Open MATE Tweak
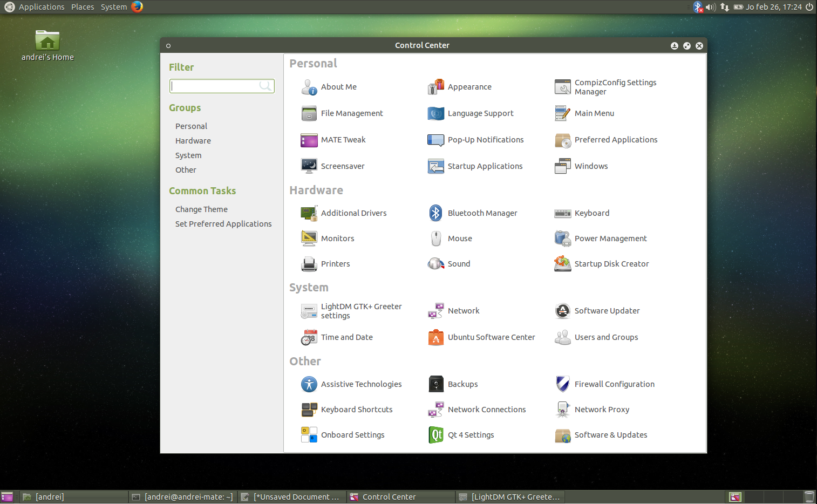The width and height of the screenshot is (817, 504). click(x=343, y=140)
